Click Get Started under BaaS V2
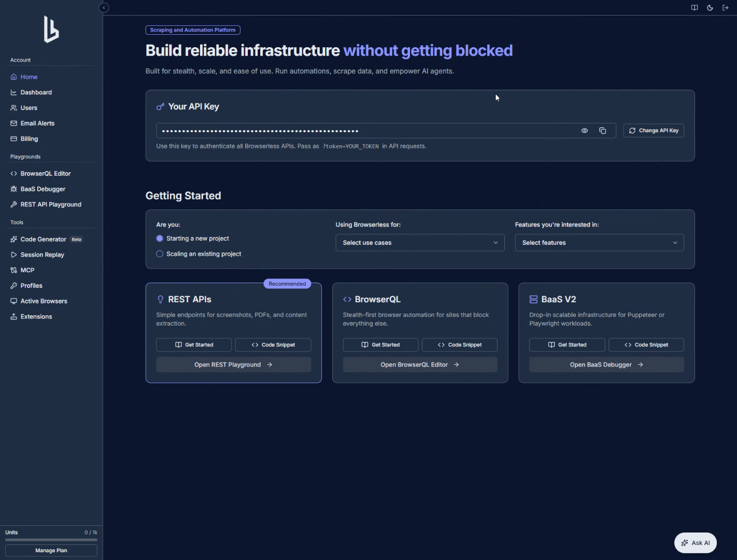The width and height of the screenshot is (737, 560). point(567,345)
